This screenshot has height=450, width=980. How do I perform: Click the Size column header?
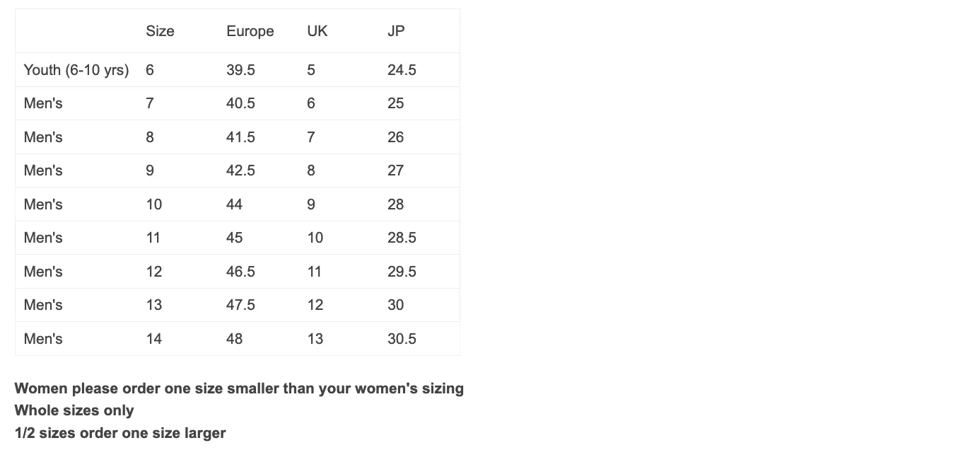pos(160,31)
